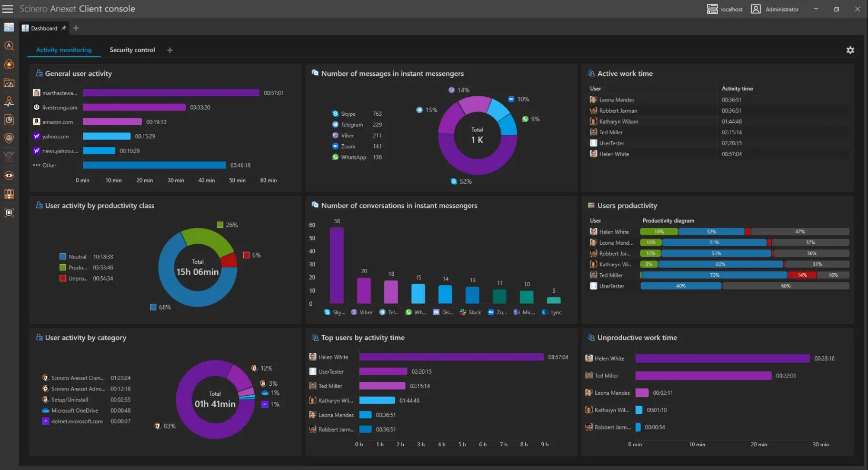Open the shield gear sidebar icon

tap(9, 138)
